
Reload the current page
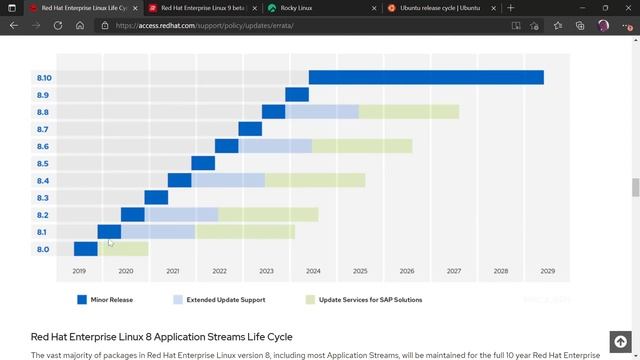[58, 26]
